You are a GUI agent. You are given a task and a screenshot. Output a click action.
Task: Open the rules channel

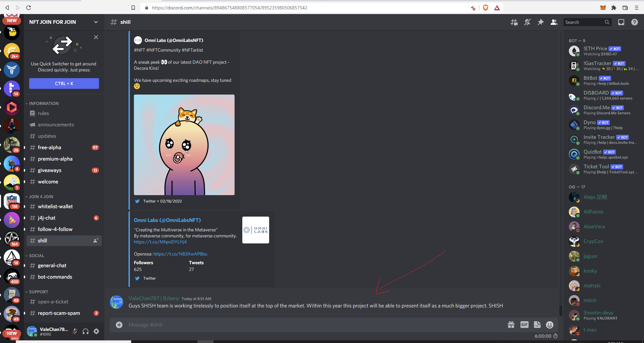(64, 113)
